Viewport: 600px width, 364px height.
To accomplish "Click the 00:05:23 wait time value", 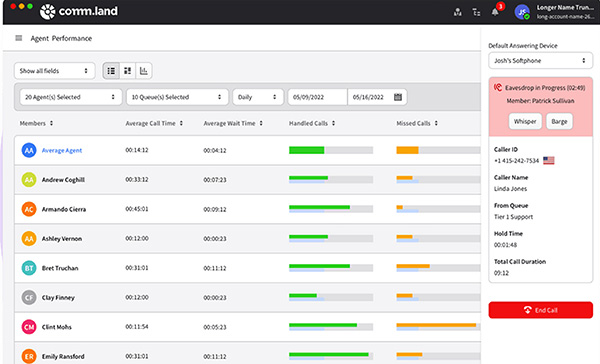I will tap(215, 327).
